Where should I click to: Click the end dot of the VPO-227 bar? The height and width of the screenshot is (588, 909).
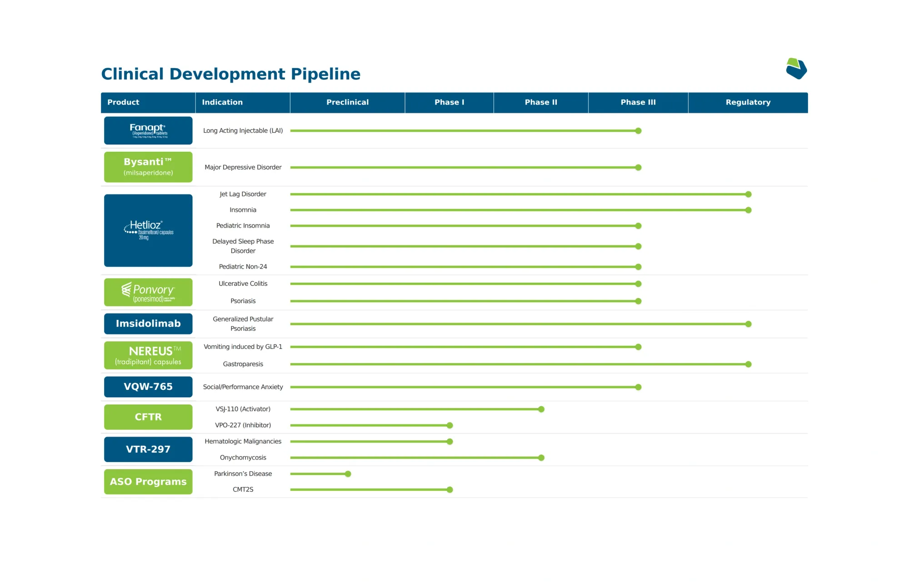point(450,425)
